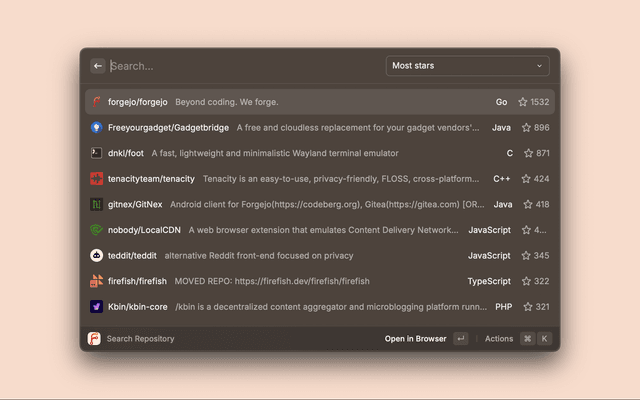Click the Kbin-core repository avatar icon
Viewport: 640px width, 400px height.
click(97, 306)
